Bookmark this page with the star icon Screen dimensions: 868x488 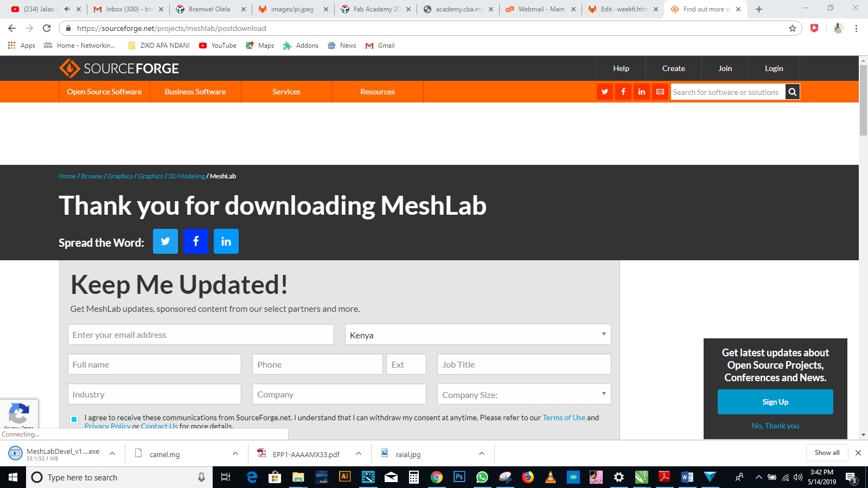(x=793, y=28)
